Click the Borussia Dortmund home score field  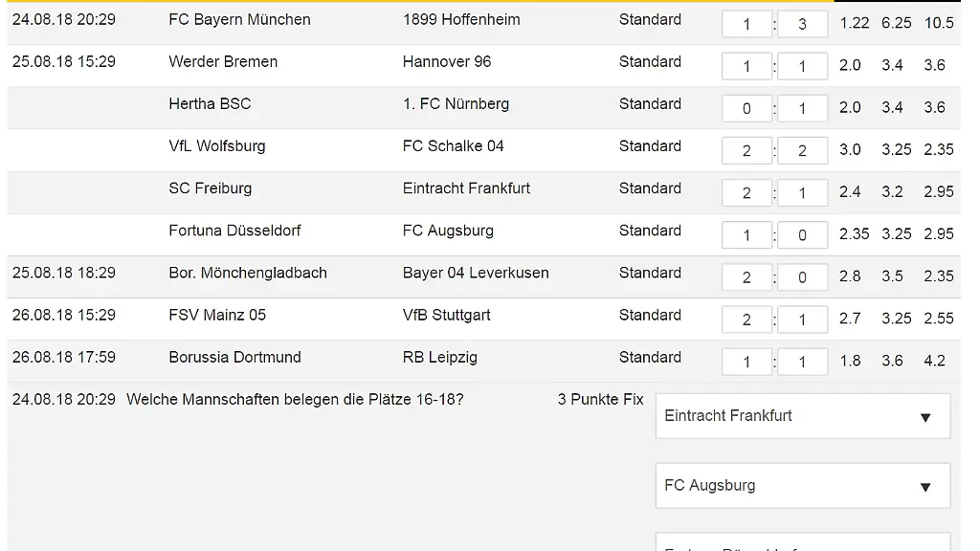point(746,362)
